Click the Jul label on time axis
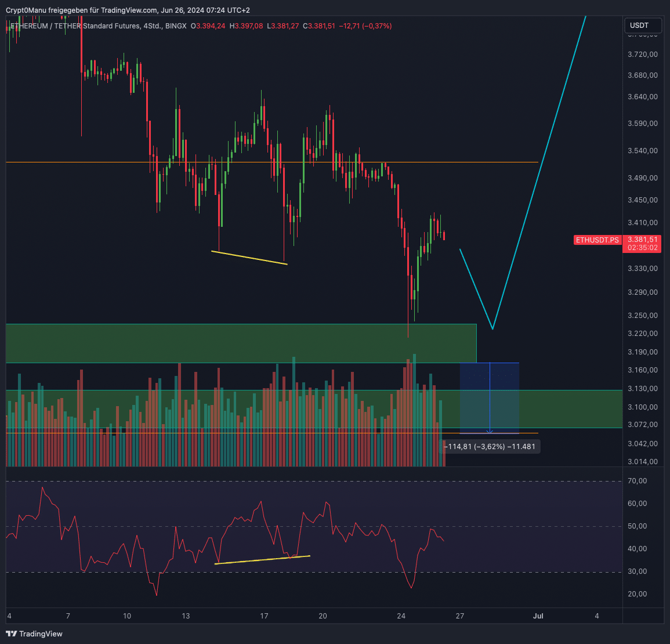 coord(538,616)
